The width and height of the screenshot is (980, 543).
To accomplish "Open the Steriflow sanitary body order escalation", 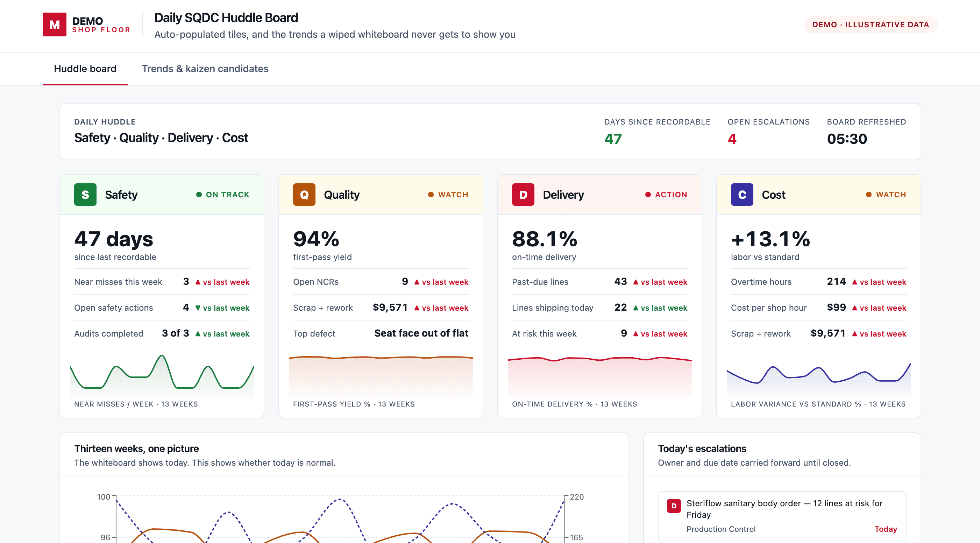I will 782,516.
